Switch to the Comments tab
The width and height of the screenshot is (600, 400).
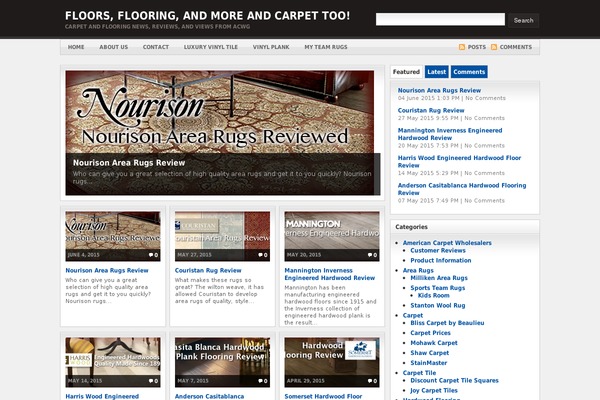[x=469, y=72]
